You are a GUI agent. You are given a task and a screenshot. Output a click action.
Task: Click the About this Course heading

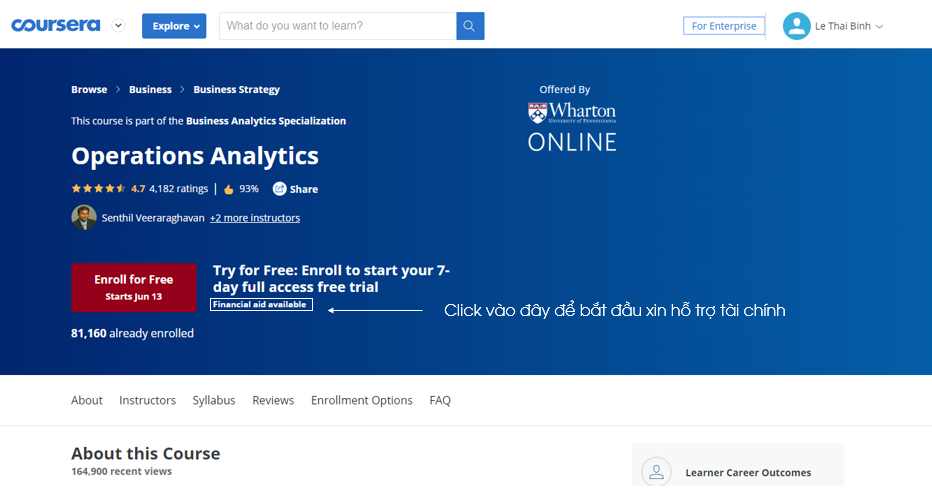pyautogui.click(x=146, y=453)
